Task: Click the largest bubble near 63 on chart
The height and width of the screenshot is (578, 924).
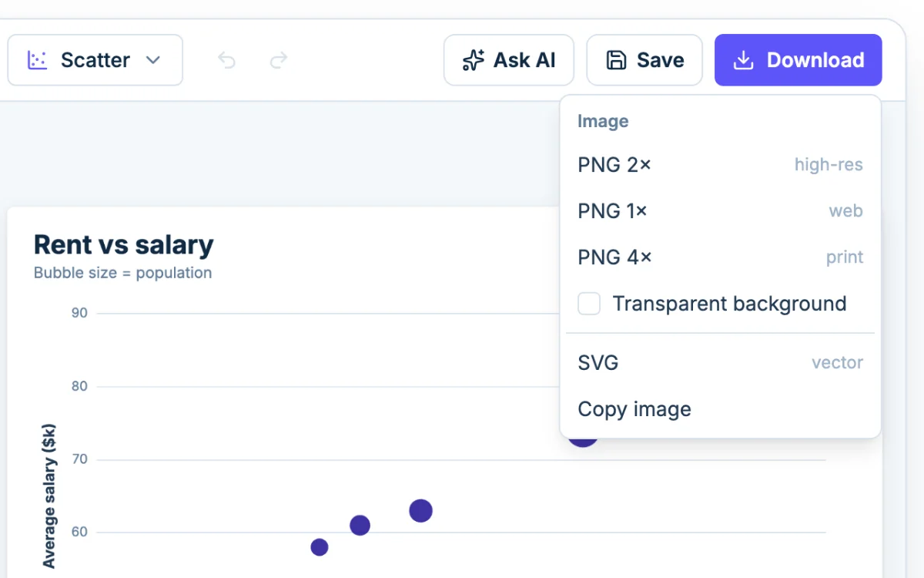Action: [x=420, y=510]
